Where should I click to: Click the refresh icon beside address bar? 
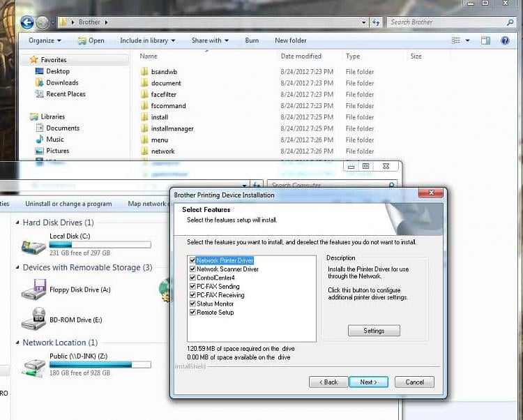pyautogui.click(x=376, y=22)
